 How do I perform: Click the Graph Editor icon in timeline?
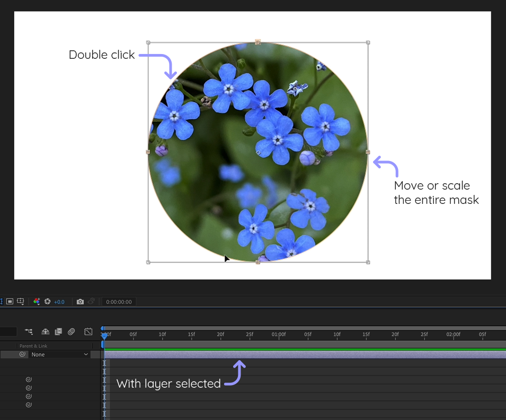[x=88, y=332]
